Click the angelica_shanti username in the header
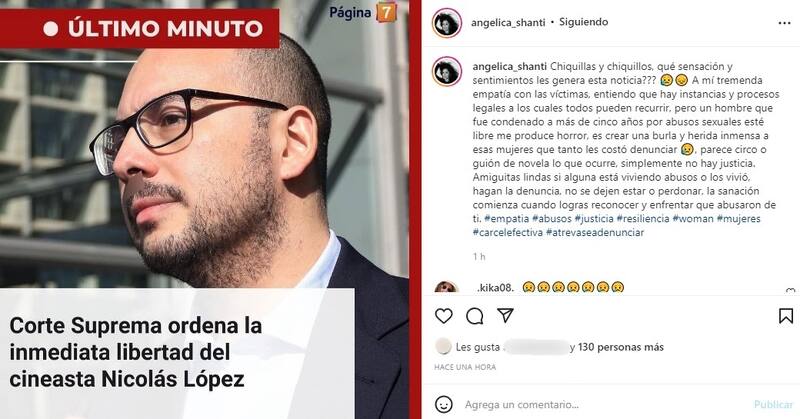The height and width of the screenshot is (419, 800). [x=508, y=22]
